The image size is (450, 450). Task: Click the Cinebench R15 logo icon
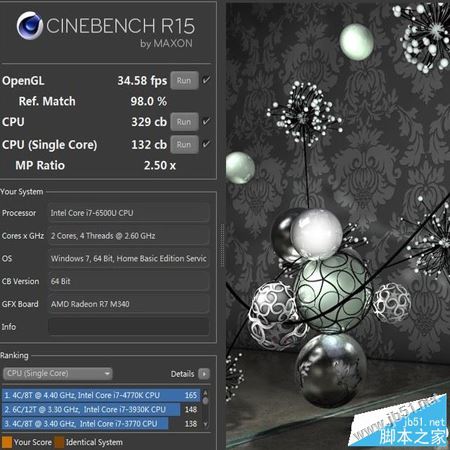pyautogui.click(x=30, y=26)
